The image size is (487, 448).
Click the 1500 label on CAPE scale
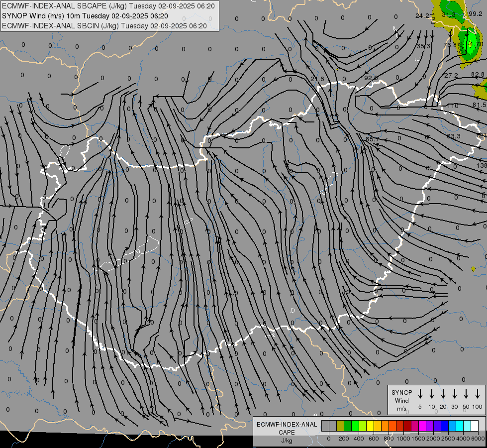tap(418, 439)
